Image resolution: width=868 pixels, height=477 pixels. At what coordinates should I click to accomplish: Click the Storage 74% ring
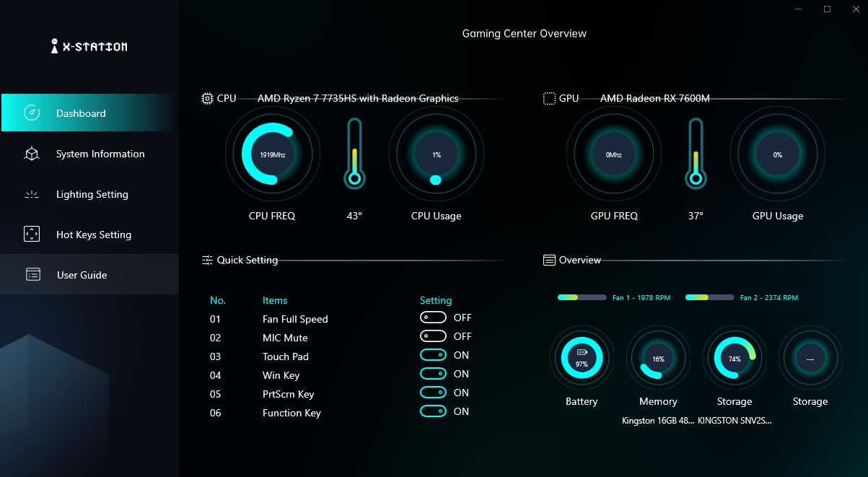[x=735, y=359]
